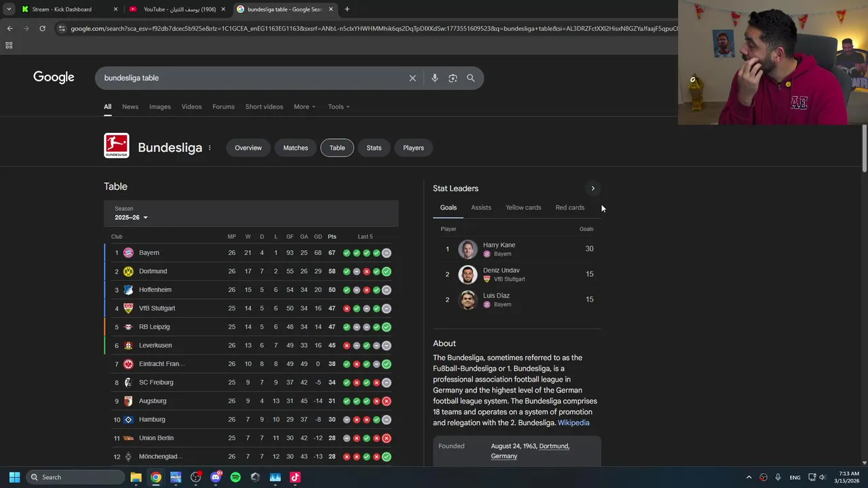Open new browser tab with plus

click(x=347, y=9)
